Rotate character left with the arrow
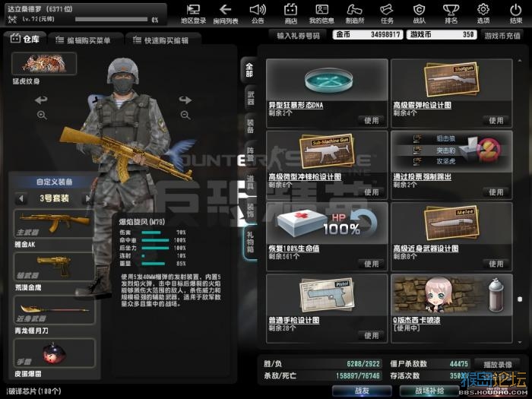Viewport: 532px width, 399px height. coord(41,100)
